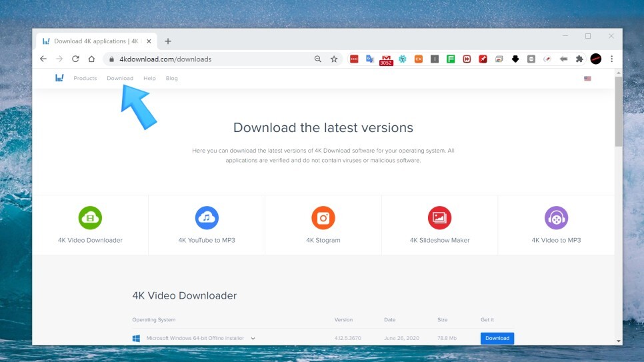
Task: Open the Blog nav link
Action: click(172, 78)
